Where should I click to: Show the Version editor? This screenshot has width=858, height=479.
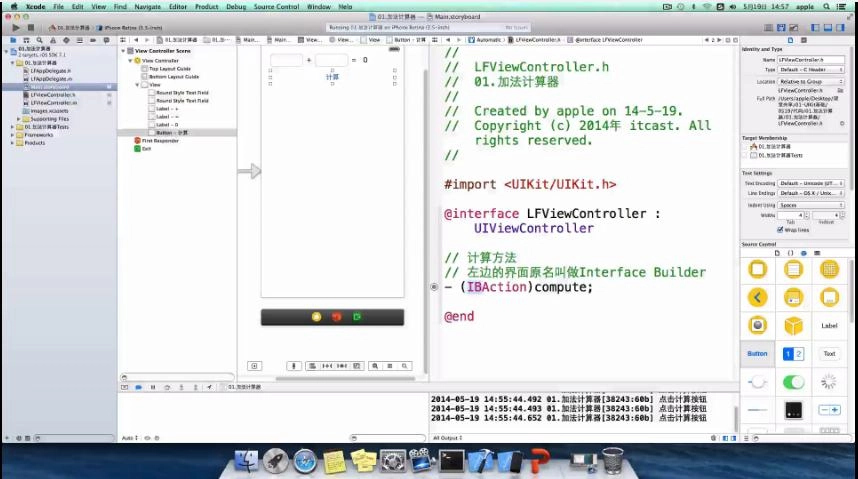793,27
